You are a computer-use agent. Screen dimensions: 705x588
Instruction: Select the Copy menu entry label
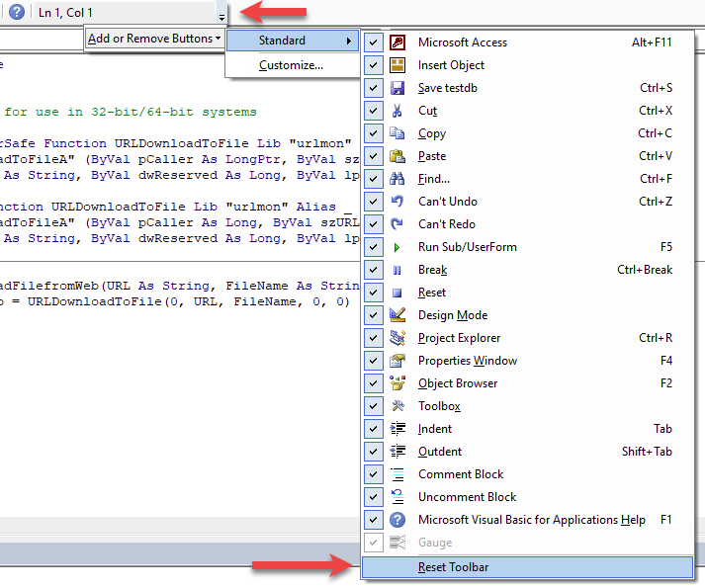[432, 133]
